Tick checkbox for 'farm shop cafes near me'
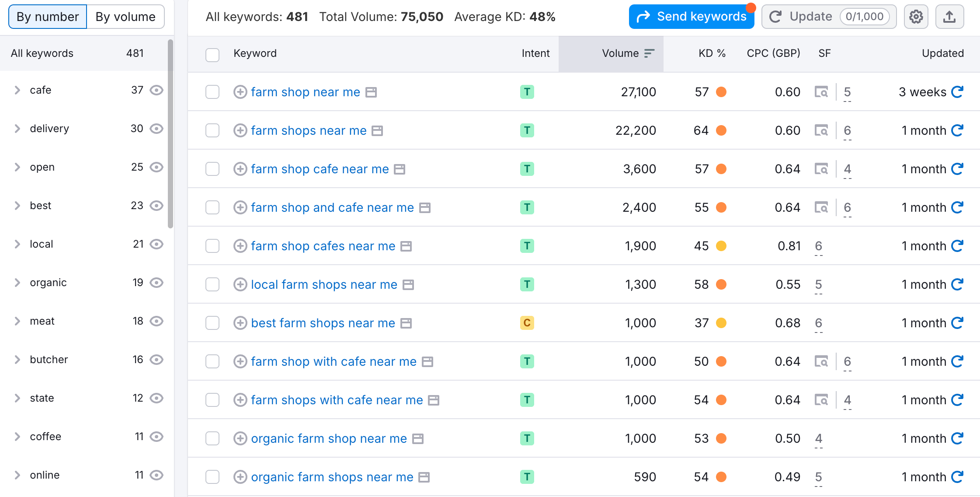The image size is (980, 497). click(x=212, y=246)
